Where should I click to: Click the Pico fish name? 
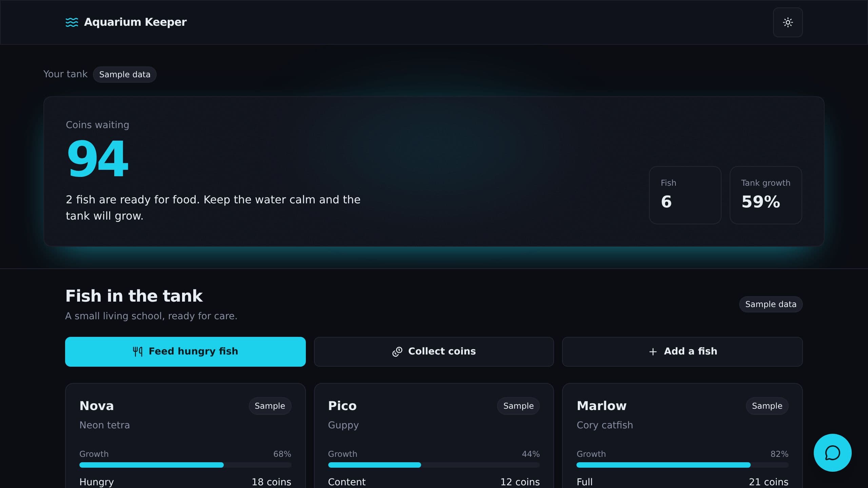tap(342, 406)
